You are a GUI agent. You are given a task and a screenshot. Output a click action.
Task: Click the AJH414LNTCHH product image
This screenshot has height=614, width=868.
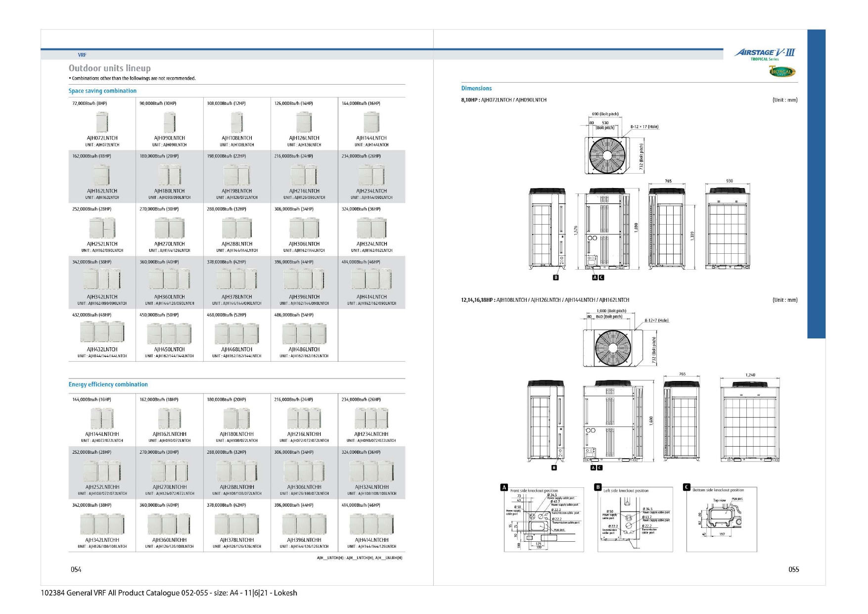tap(371, 524)
